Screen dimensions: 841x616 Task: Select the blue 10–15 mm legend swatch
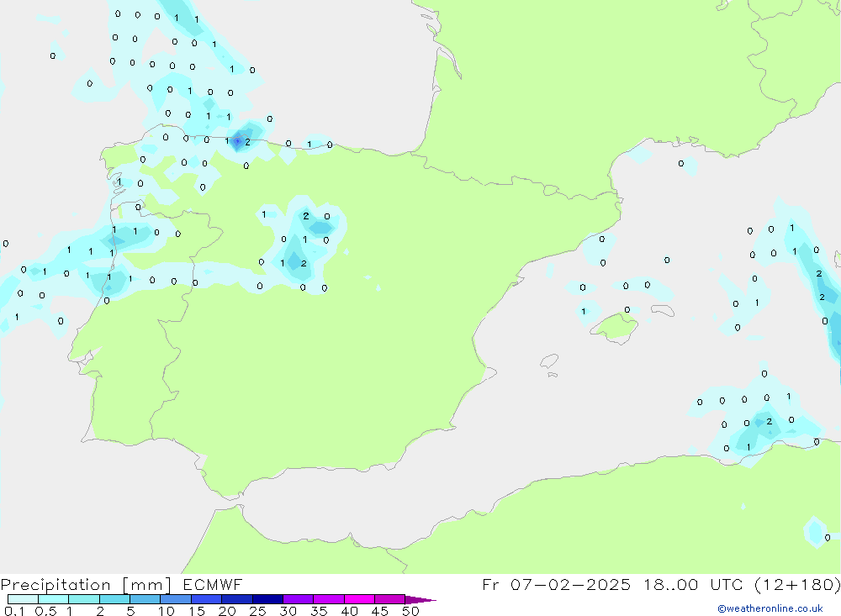pyautogui.click(x=176, y=600)
